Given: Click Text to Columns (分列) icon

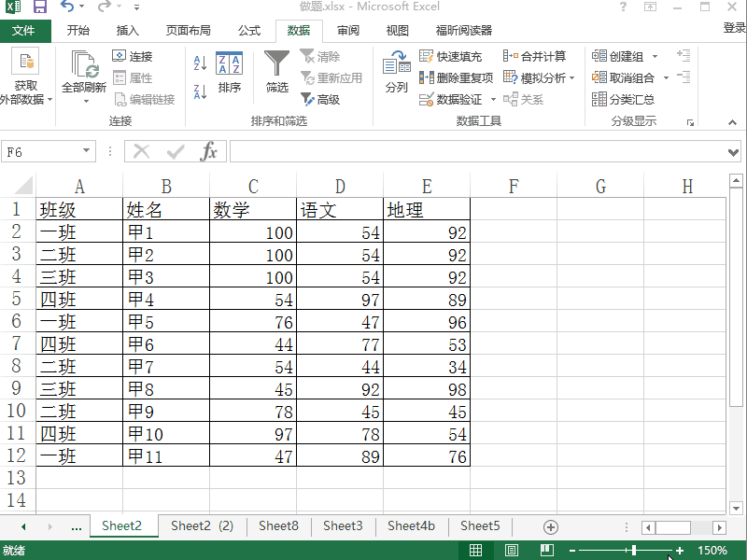Looking at the screenshot, I should [396, 73].
